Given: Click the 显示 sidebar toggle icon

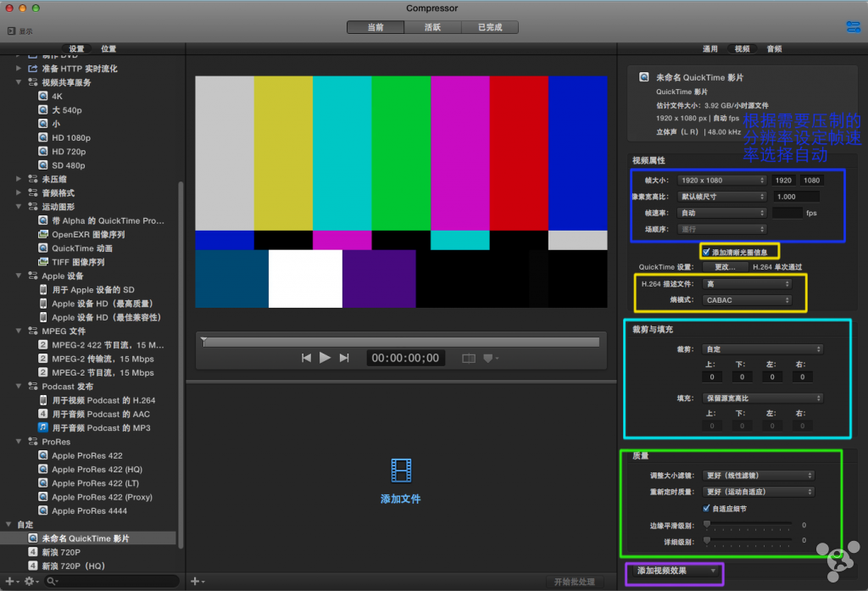Looking at the screenshot, I should 12,31.
